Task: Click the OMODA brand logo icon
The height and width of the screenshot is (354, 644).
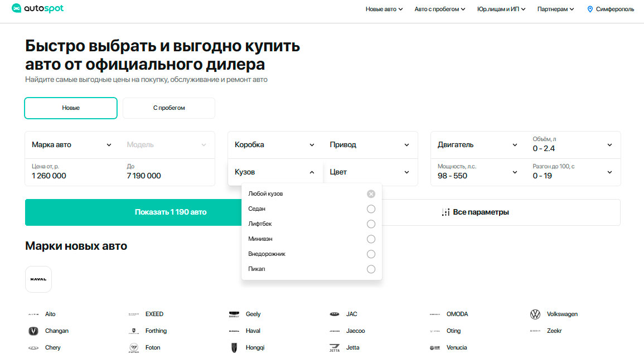Action: 435,314
